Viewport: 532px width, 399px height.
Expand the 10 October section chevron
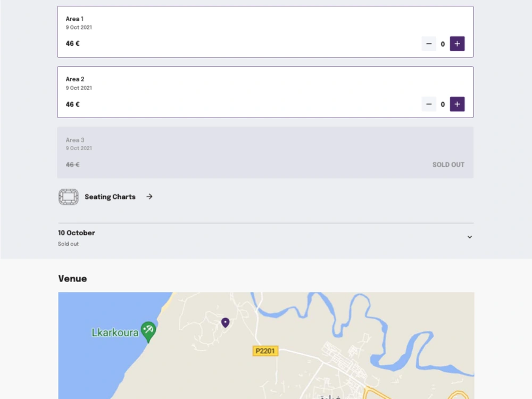(470, 237)
